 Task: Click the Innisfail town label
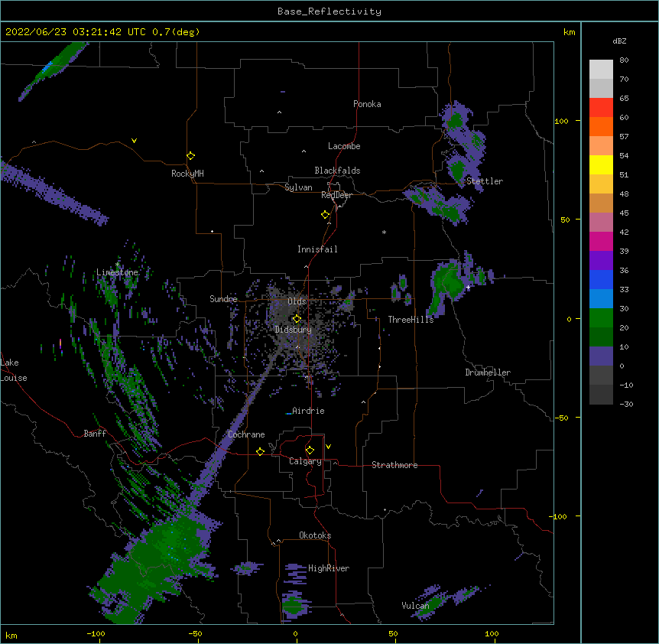317,249
